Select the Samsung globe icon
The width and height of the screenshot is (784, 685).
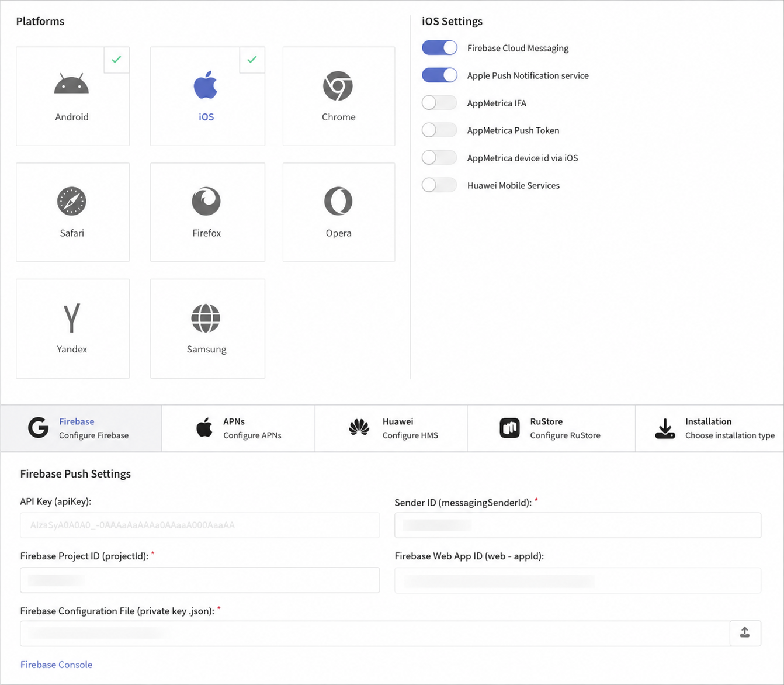point(206,318)
